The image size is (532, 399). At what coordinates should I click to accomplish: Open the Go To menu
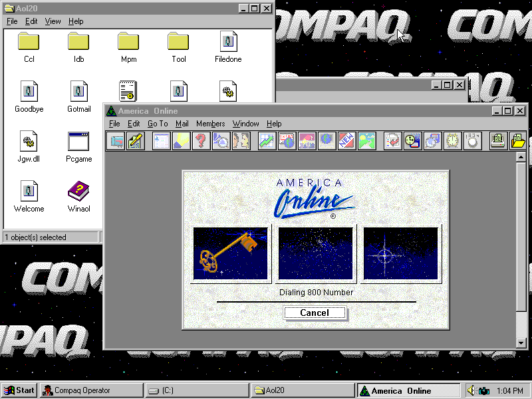pyautogui.click(x=158, y=124)
